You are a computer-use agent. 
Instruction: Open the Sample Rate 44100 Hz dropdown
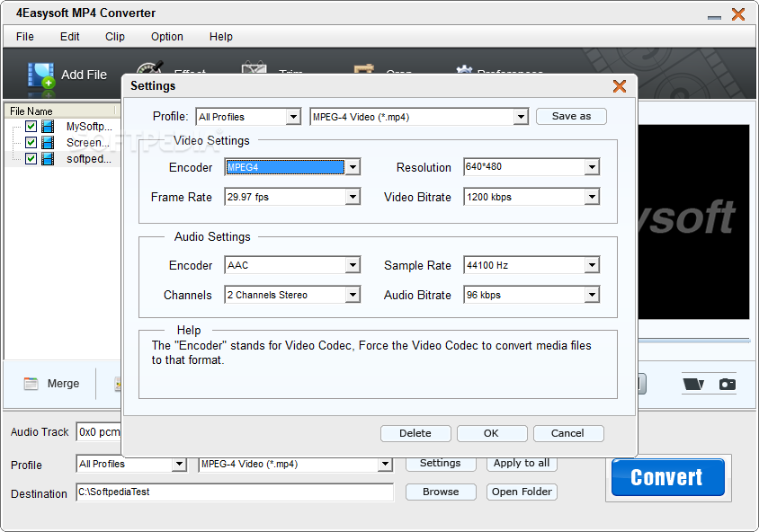point(592,265)
